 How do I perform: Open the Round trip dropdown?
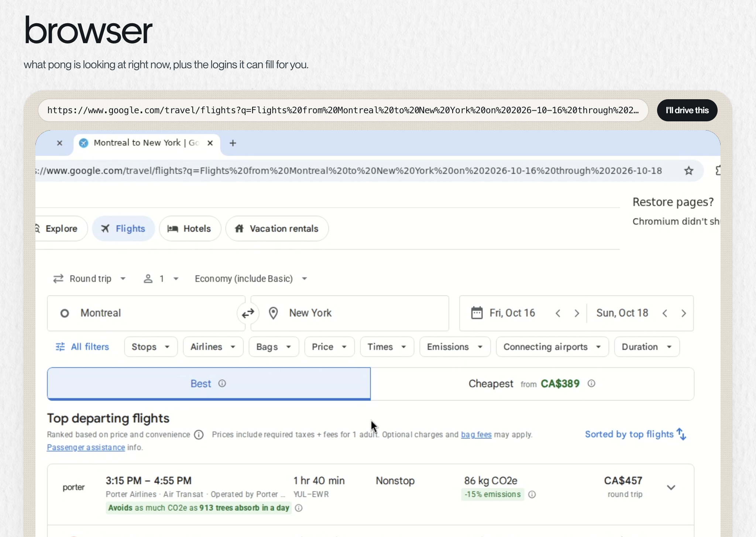90,279
